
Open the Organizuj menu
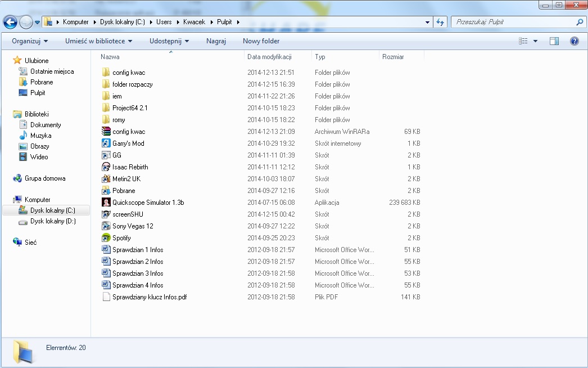click(30, 41)
